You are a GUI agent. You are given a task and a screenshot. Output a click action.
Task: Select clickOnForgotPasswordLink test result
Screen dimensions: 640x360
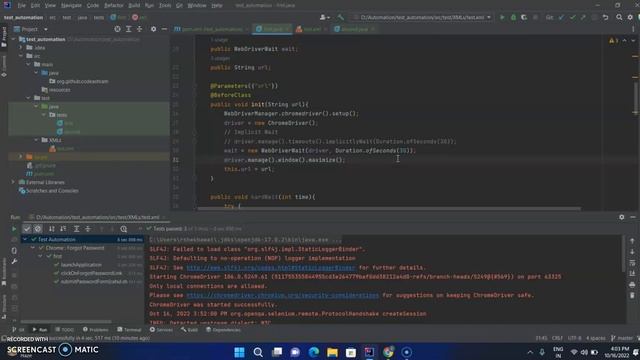click(91, 273)
